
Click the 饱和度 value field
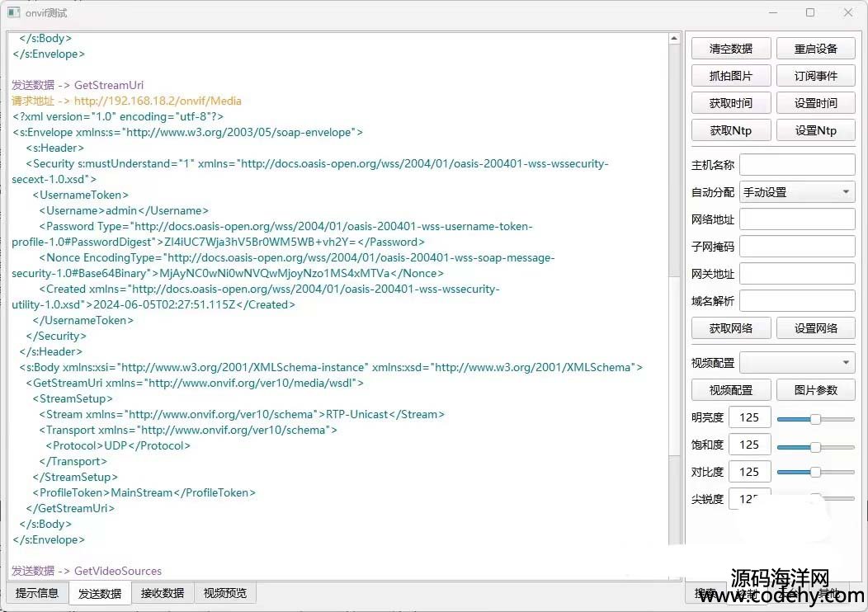[749, 445]
